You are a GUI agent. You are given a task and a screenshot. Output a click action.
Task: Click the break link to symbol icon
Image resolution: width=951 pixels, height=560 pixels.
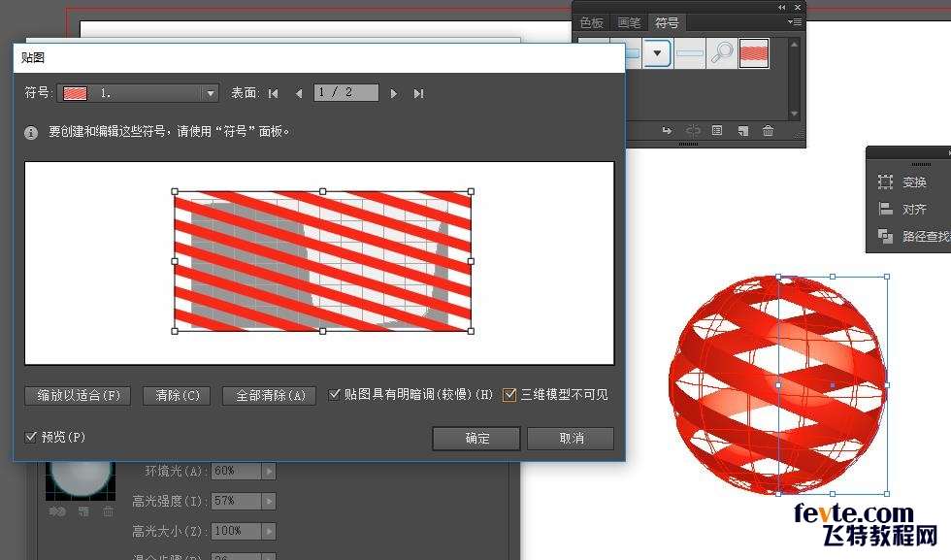tap(693, 130)
